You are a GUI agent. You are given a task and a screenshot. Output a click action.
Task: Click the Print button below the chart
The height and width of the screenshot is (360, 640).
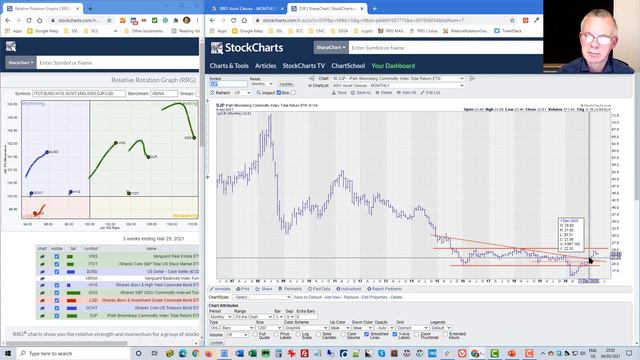[x=242, y=289]
